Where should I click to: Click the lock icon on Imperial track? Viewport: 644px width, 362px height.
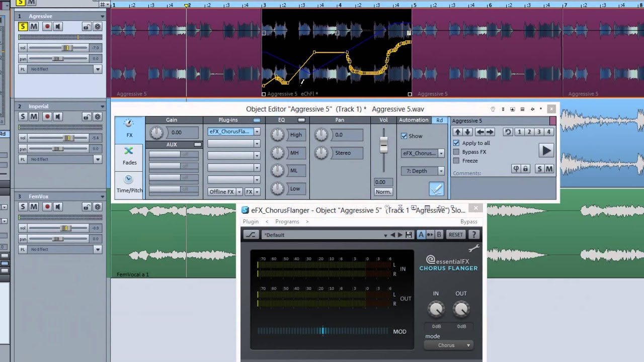pos(87,117)
